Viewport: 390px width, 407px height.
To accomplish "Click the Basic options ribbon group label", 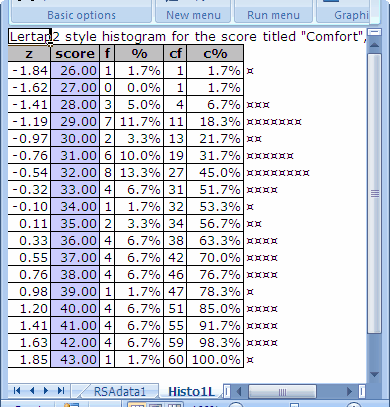I will pos(81,15).
